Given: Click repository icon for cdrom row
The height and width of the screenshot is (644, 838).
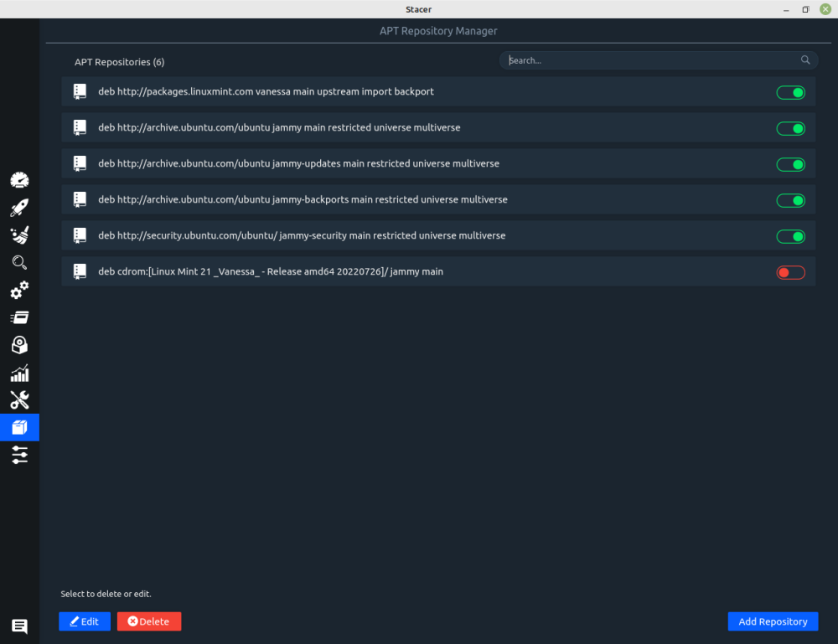Looking at the screenshot, I should point(80,271).
